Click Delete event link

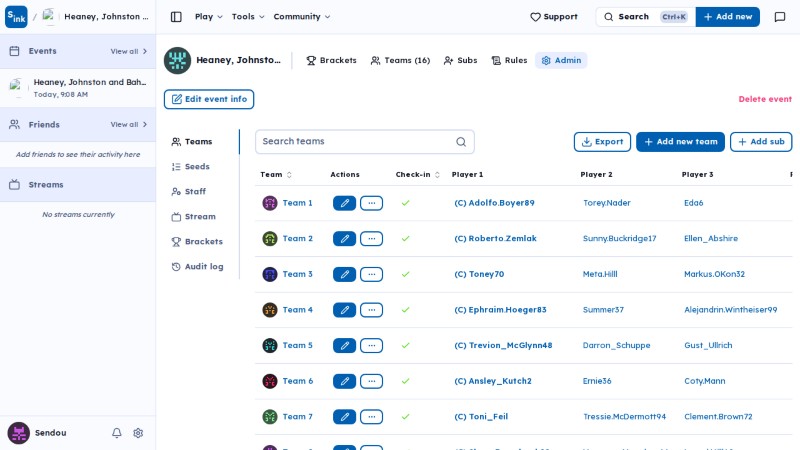[x=765, y=99]
